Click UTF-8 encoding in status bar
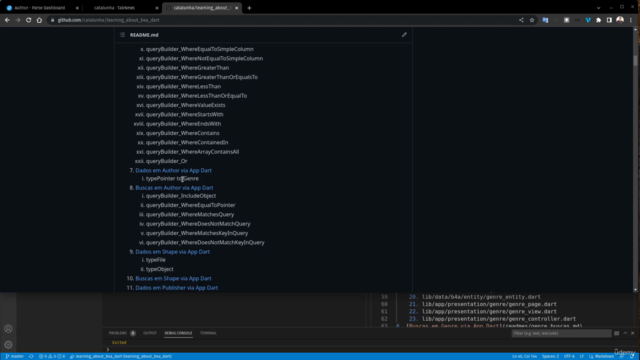This screenshot has height=360, width=640. click(569, 356)
